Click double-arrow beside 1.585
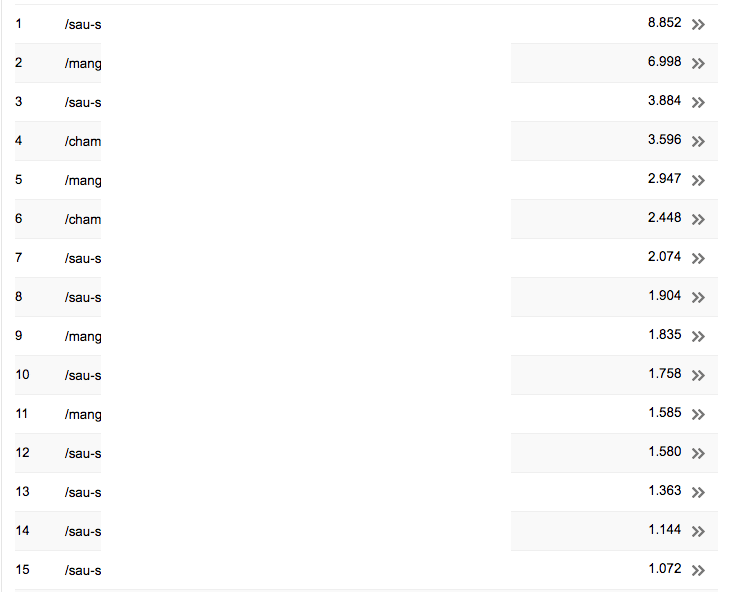This screenshot has height=592, width=741. coord(698,414)
